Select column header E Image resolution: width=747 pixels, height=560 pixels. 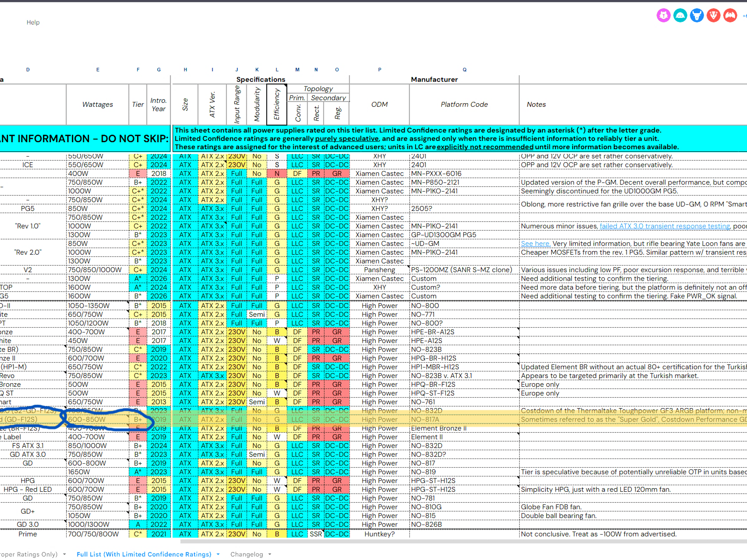tap(98, 70)
